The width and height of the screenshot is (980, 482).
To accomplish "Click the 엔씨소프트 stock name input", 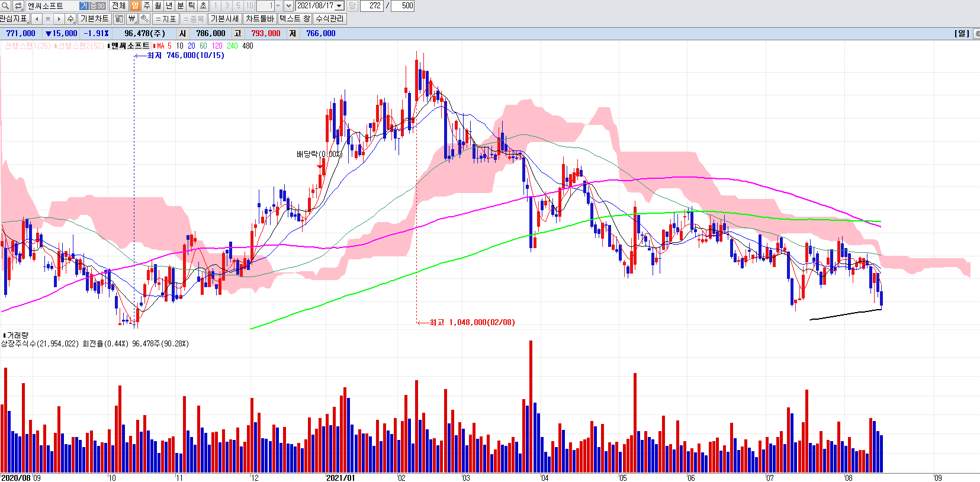I will coord(52,6).
